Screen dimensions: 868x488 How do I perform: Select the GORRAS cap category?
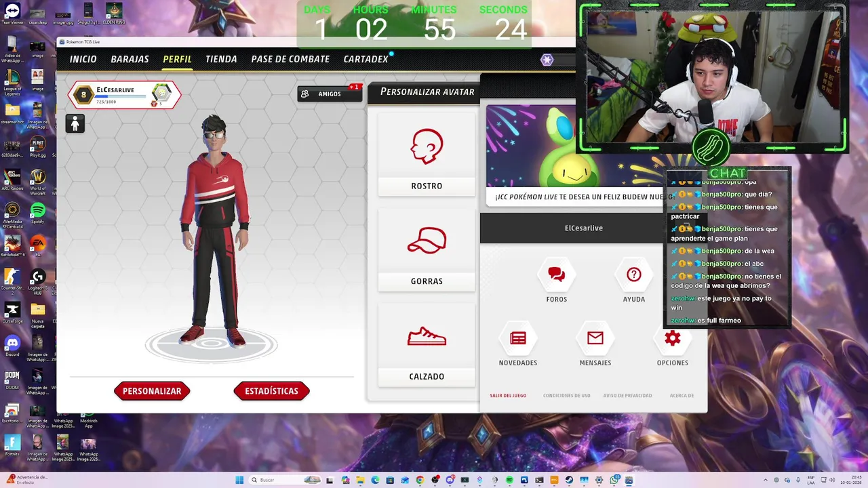(427, 250)
